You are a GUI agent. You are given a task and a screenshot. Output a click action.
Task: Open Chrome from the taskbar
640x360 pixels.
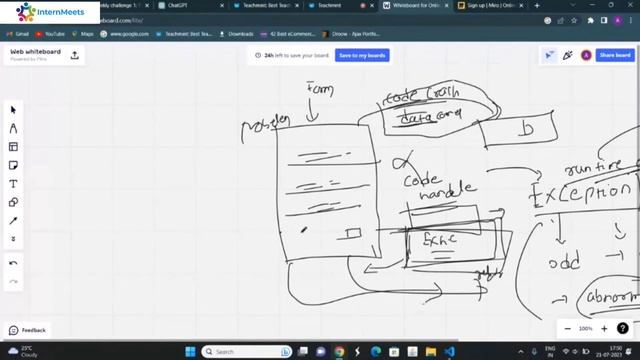click(339, 351)
